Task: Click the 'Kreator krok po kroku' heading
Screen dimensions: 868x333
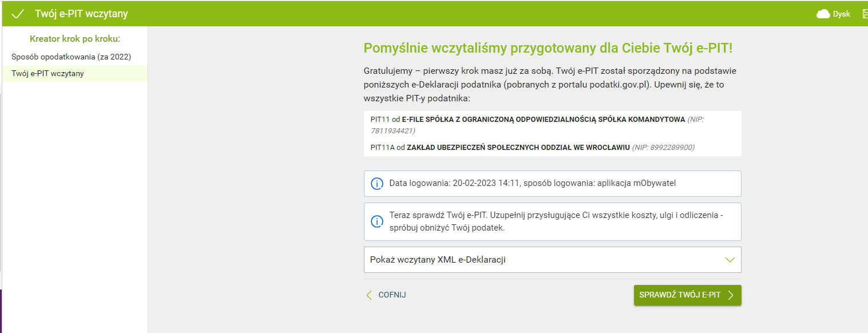Action: click(x=75, y=39)
